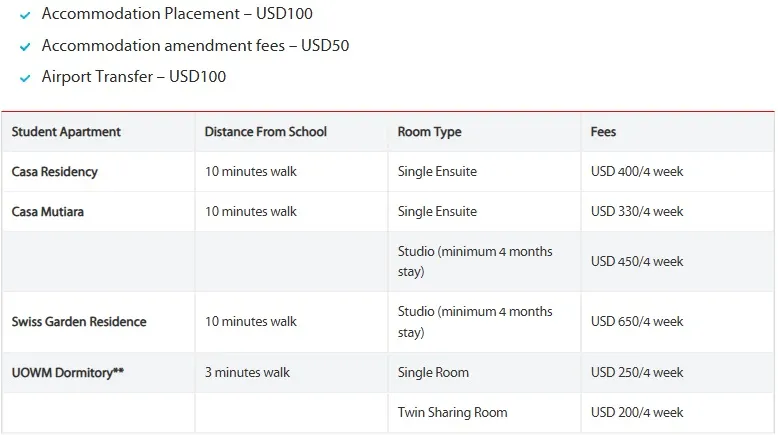The height and width of the screenshot is (435, 778).
Task: Click the checkmark next to Accommodation amendment fees
Action: [x=25, y=47]
